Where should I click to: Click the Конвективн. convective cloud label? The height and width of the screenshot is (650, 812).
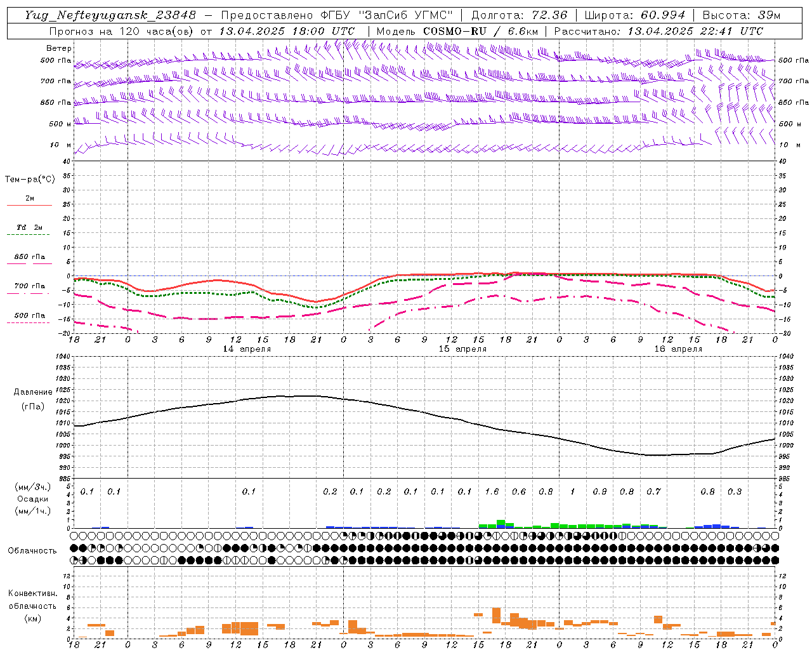pos(32,594)
